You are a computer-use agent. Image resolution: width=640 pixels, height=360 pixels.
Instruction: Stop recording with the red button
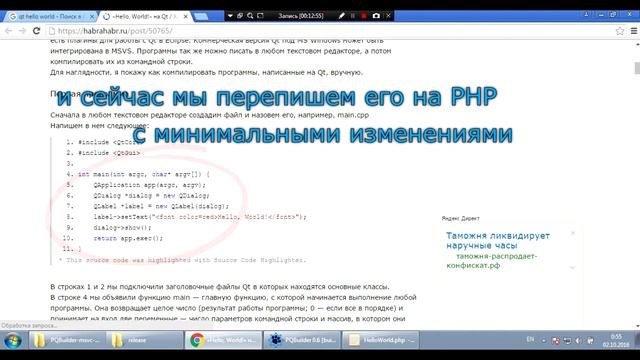pos(364,16)
